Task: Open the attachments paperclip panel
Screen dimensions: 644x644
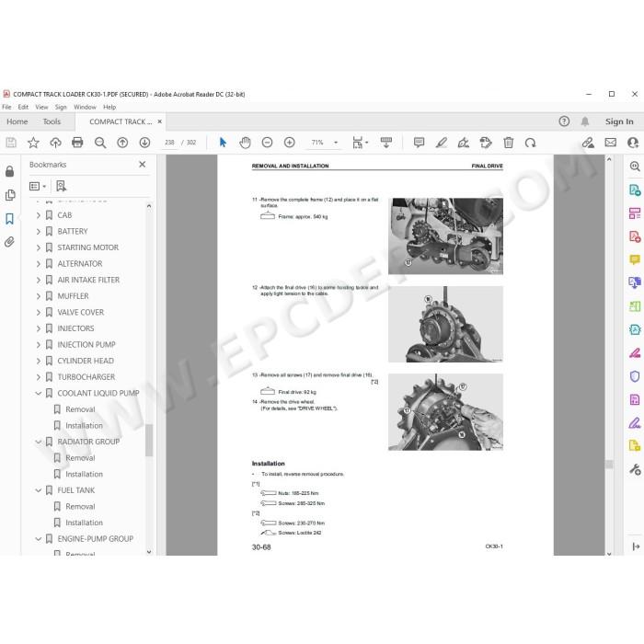Action: [10, 242]
